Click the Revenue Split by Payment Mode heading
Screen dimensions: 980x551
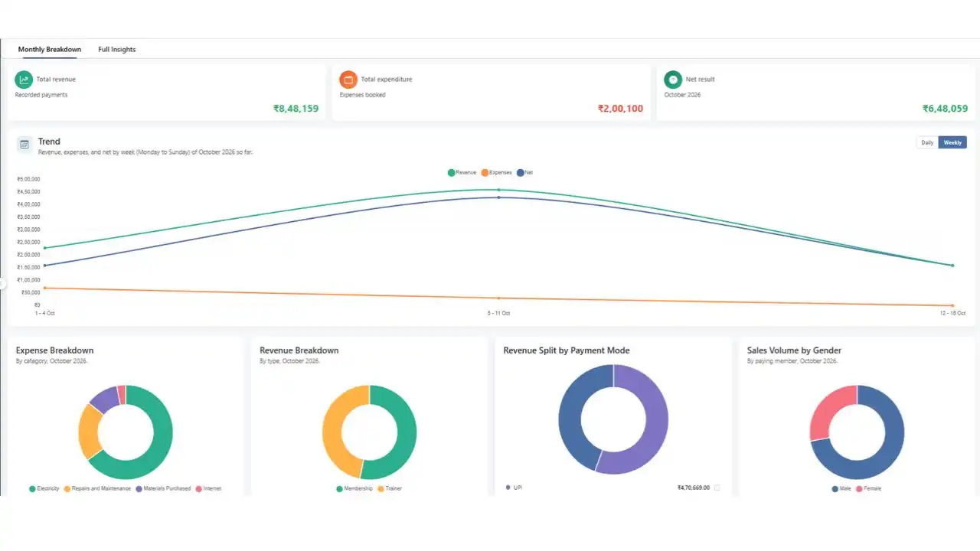[x=567, y=350]
